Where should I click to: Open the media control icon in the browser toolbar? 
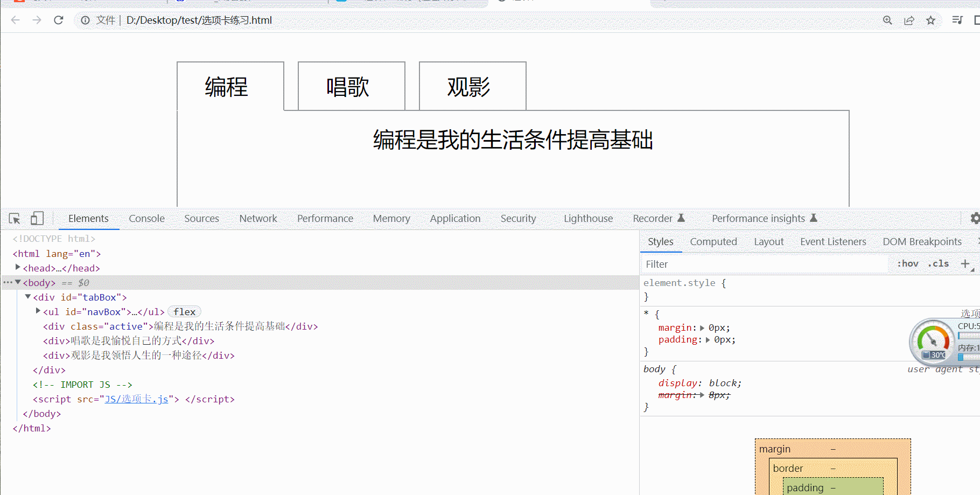pos(957,20)
